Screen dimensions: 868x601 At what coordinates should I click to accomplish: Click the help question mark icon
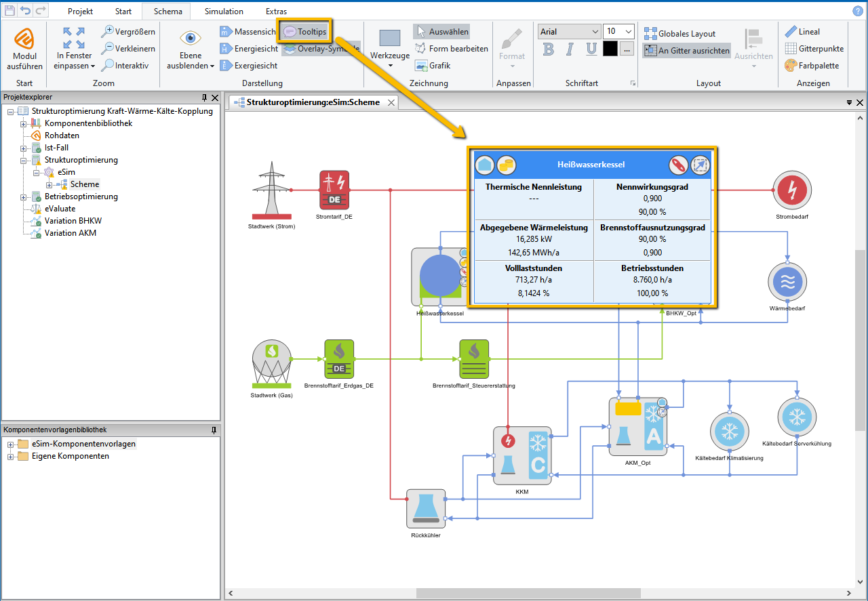click(858, 11)
